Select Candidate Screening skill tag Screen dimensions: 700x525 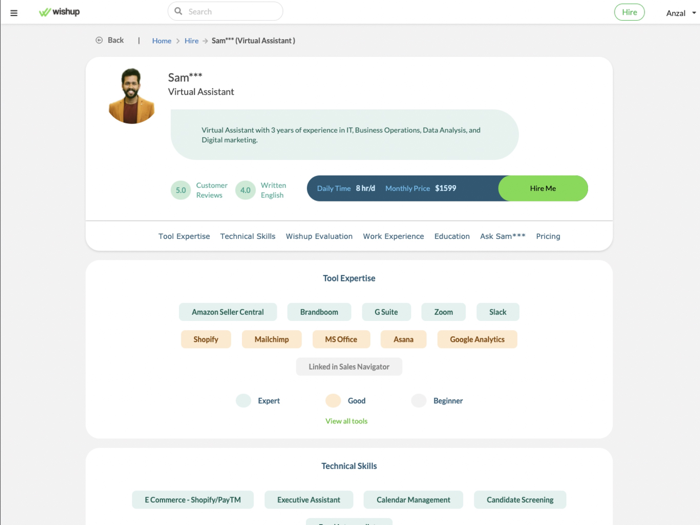pyautogui.click(x=520, y=500)
